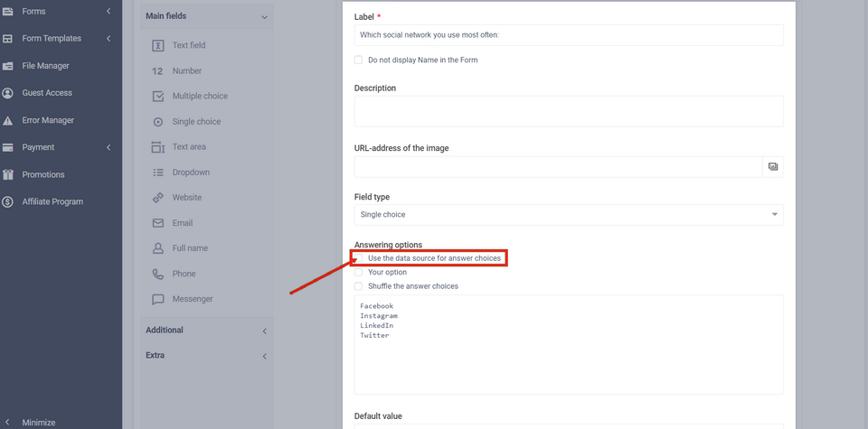The image size is (868, 429).
Task: Select the Email envelope icon
Action: 157,223
